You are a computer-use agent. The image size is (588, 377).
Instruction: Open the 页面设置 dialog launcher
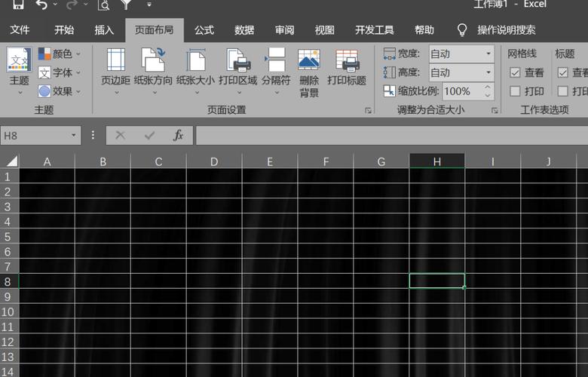click(368, 110)
